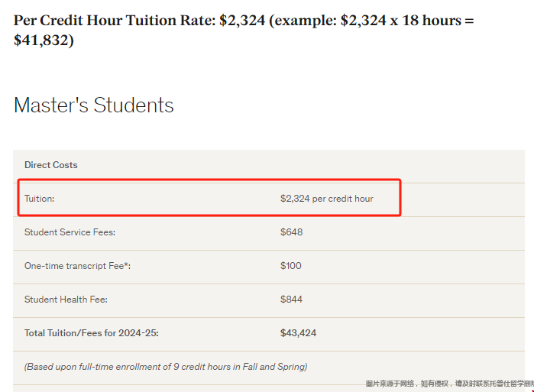This screenshot has width=534, height=392.
Task: Select the $844 health fee amount
Action: click(x=291, y=300)
